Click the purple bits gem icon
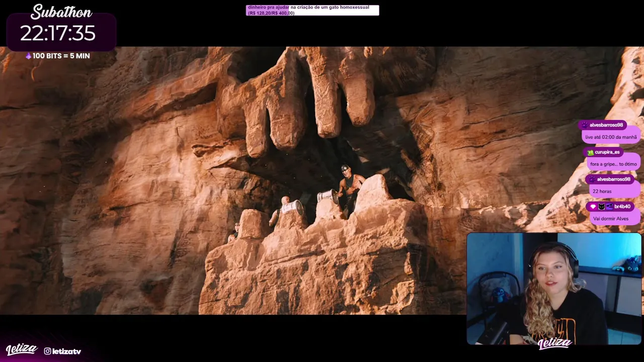 [x=28, y=56]
